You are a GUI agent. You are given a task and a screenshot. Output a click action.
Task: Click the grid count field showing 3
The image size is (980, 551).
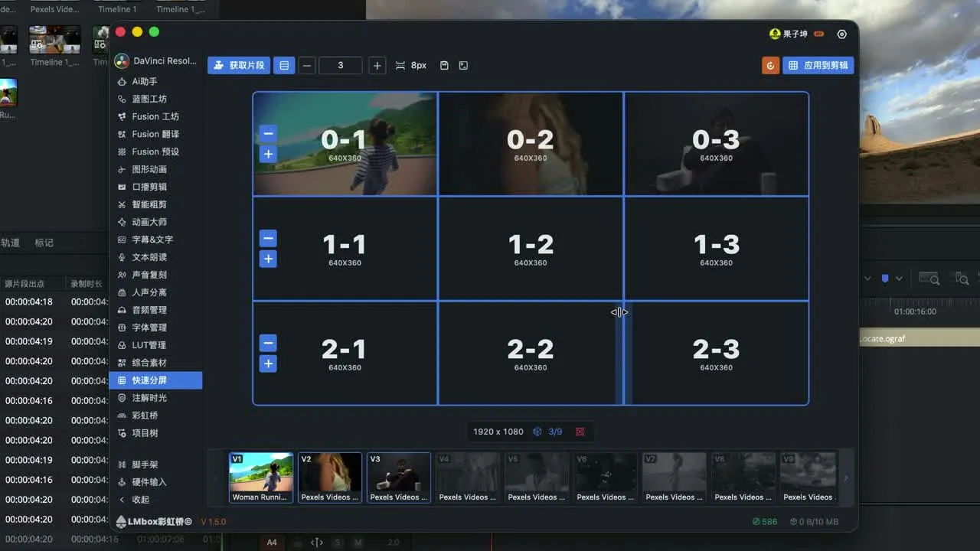click(x=341, y=66)
